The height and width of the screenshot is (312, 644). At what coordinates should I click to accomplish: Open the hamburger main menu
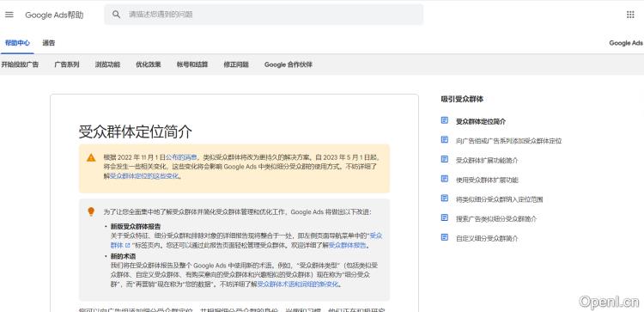(9, 15)
